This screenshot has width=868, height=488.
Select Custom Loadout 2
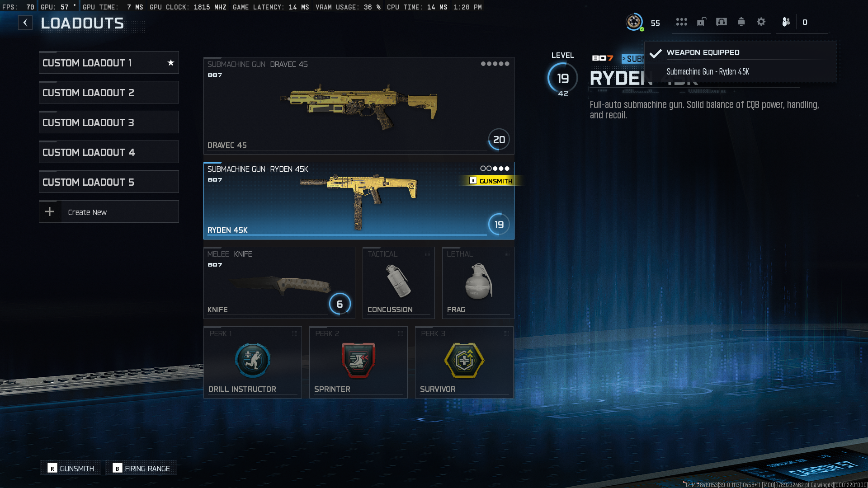(x=108, y=93)
